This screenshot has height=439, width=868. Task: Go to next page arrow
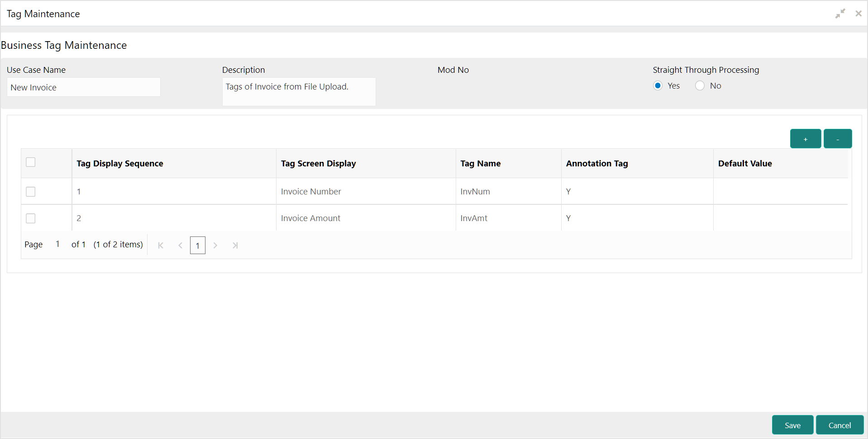(215, 245)
